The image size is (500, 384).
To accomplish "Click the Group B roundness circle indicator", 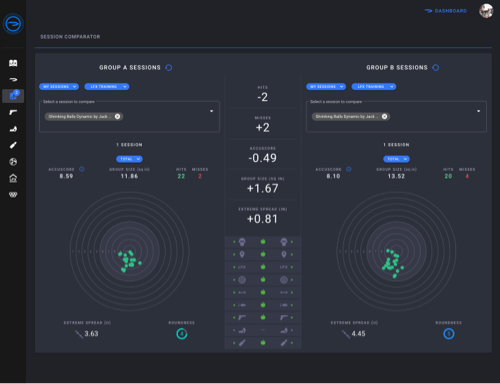I will pos(449,334).
